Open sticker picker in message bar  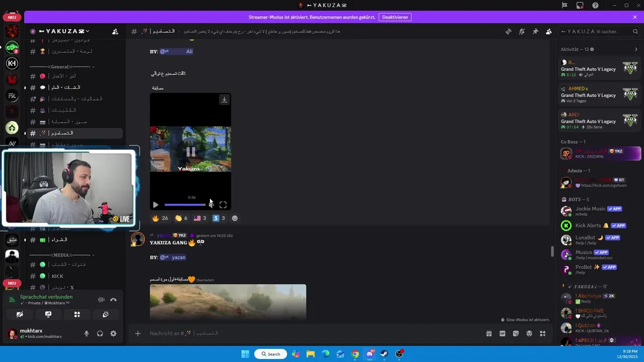516,333
